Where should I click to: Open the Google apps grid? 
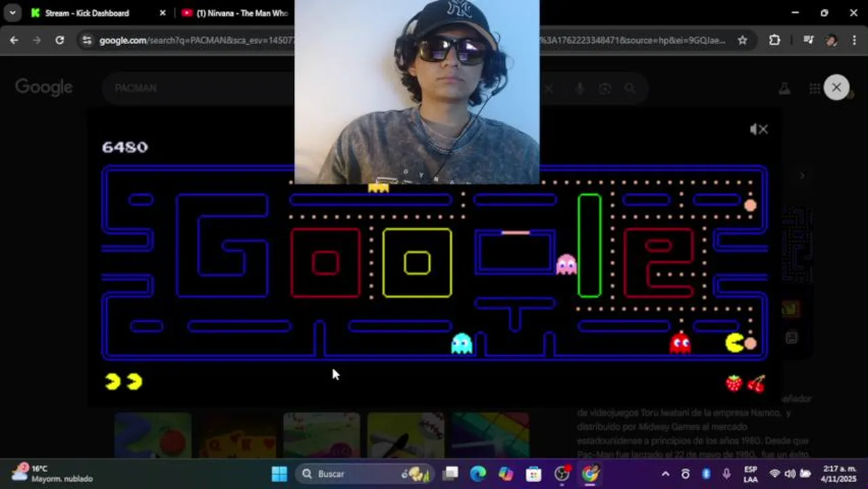click(814, 88)
